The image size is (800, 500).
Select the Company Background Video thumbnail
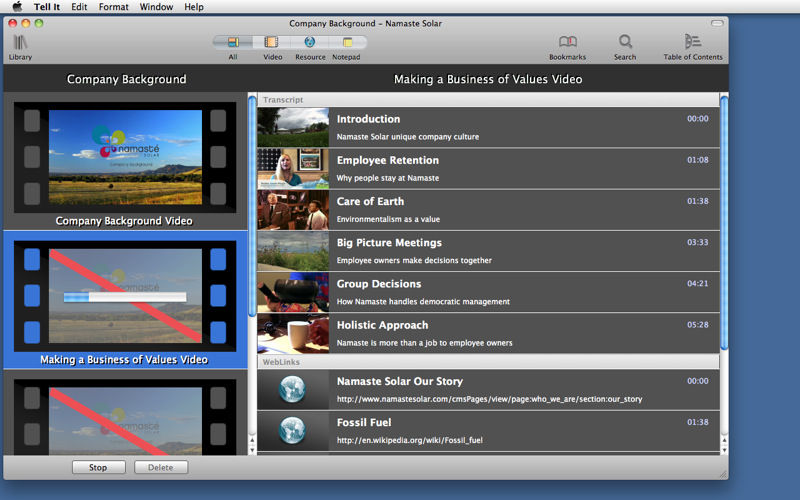pos(125,157)
